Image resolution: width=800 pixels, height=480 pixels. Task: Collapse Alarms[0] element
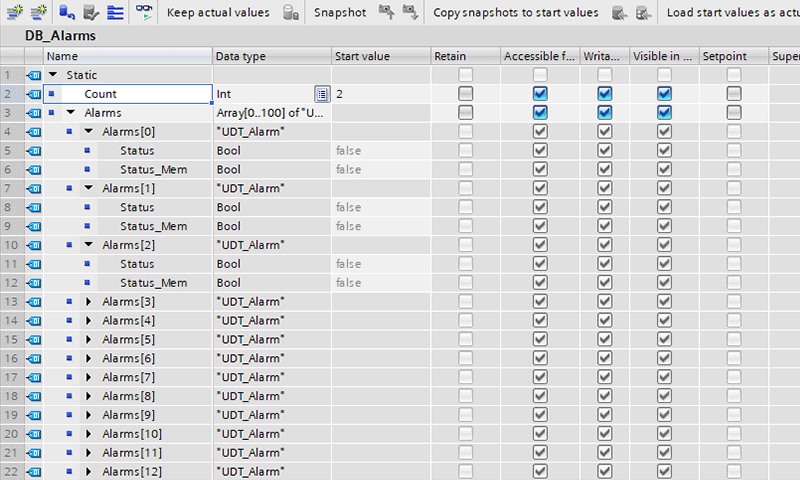point(89,131)
